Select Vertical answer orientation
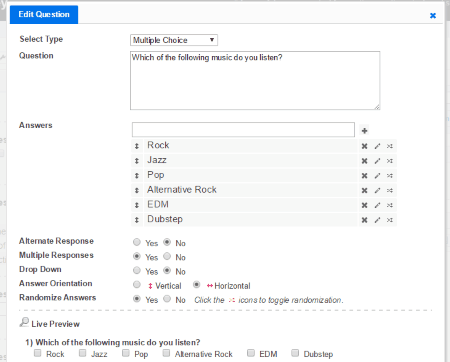 137,285
